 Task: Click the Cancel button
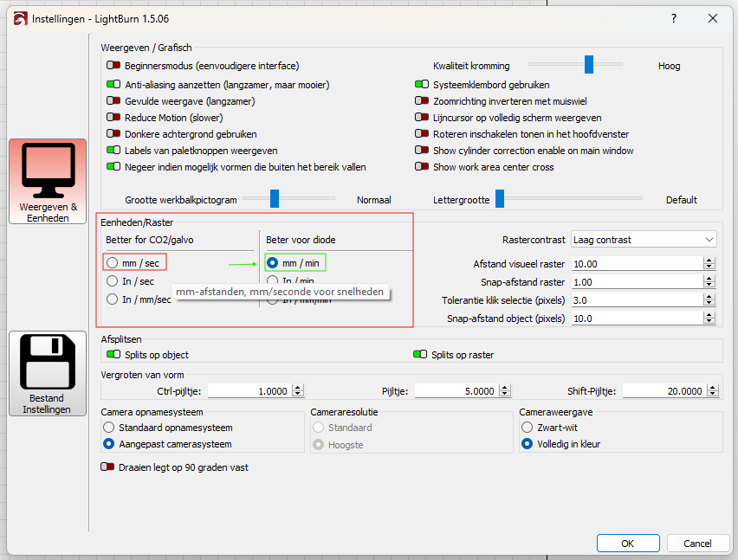697,543
